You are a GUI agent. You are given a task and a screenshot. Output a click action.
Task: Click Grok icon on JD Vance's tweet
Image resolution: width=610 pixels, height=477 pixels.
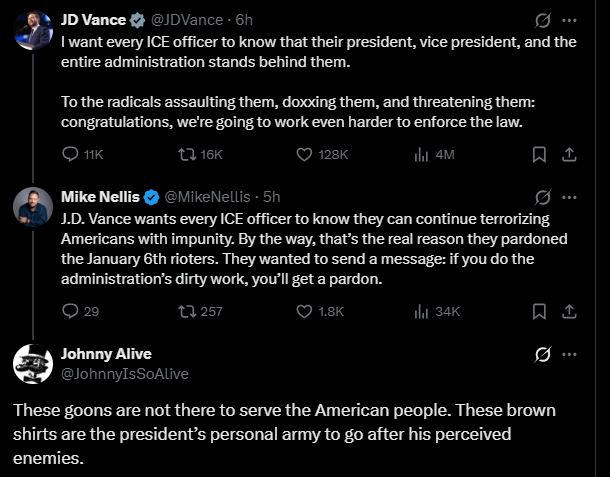coord(543,20)
